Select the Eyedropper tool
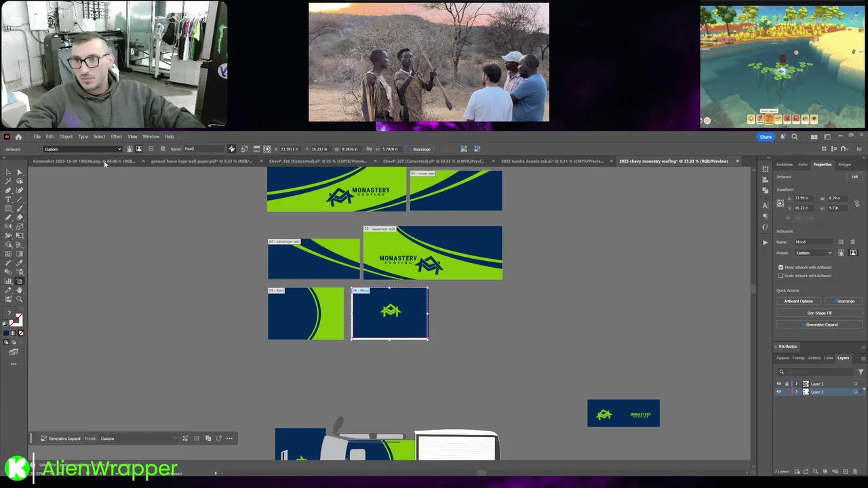This screenshot has width=868, height=488. 20,263
